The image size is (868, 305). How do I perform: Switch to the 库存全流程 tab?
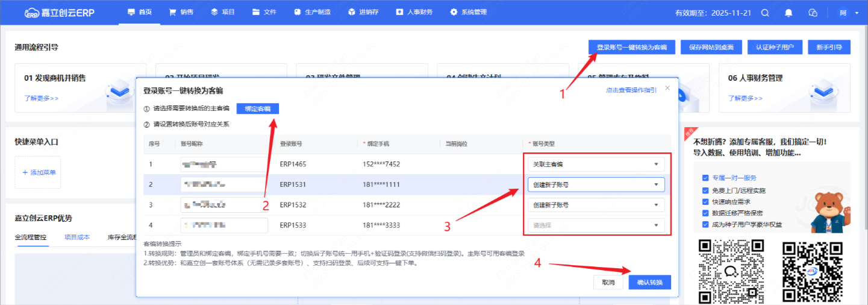pos(123,237)
